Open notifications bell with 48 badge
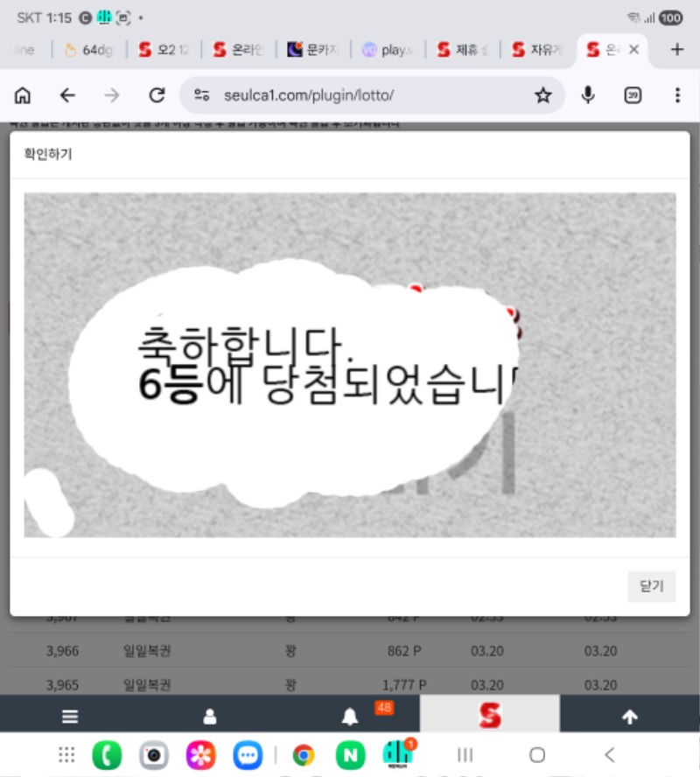This screenshot has height=777, width=700. pyautogui.click(x=350, y=717)
